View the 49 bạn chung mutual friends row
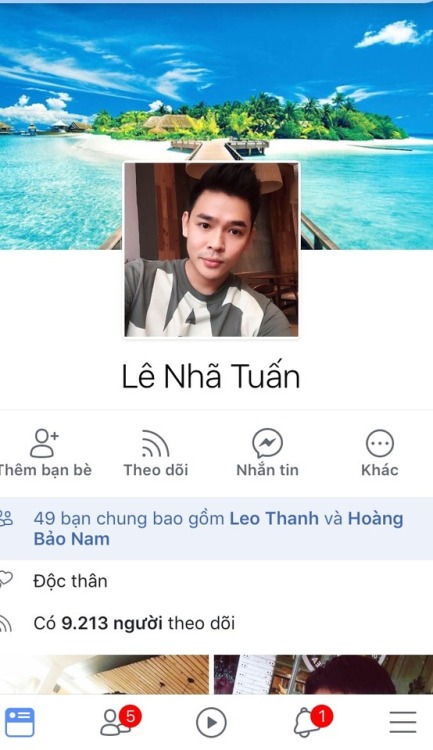Viewport: 433px width, 750px height. point(216,529)
